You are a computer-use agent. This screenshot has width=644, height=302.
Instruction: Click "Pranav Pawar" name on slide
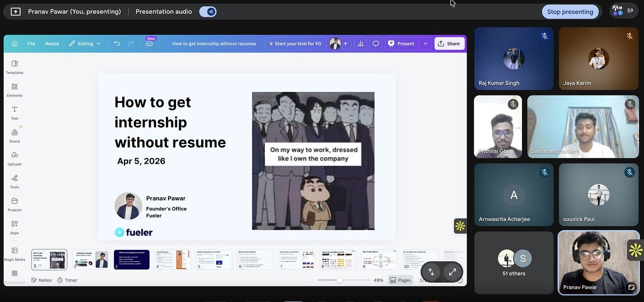pos(166,198)
